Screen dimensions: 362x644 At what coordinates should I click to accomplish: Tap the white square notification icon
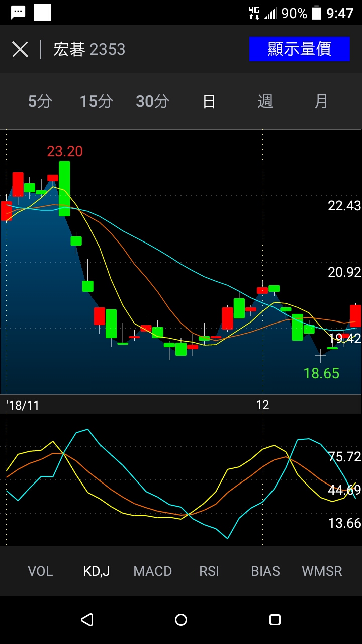[x=42, y=13]
